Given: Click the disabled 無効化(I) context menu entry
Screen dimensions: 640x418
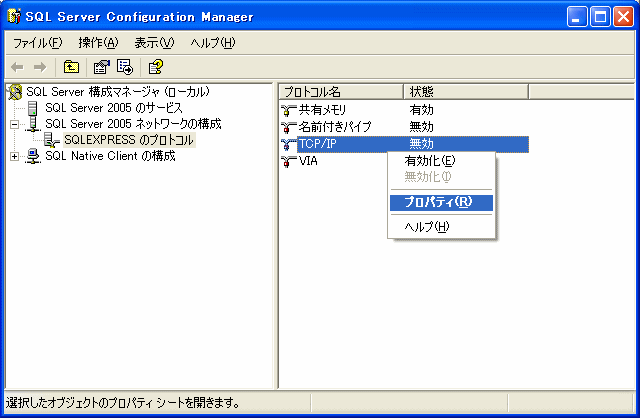Looking at the screenshot, I should [441, 177].
